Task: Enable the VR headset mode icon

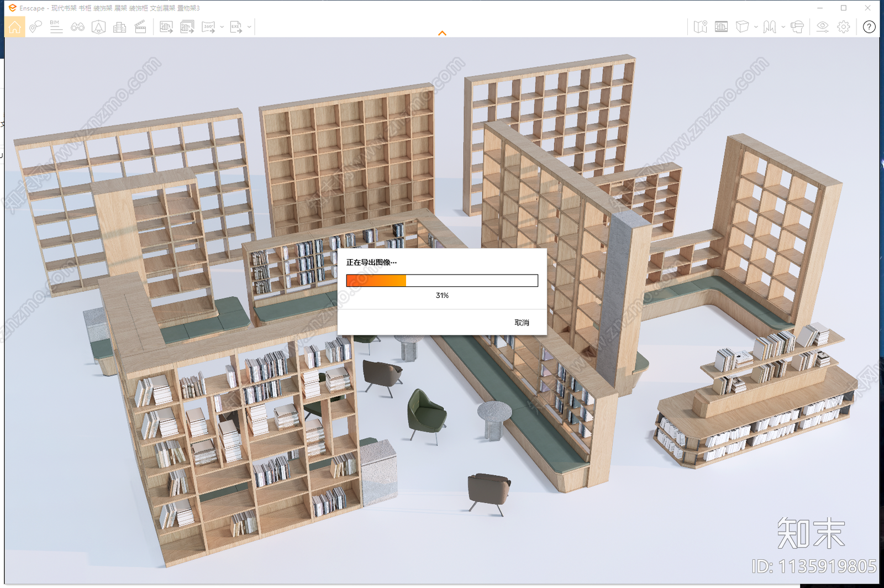Action: coord(797,27)
